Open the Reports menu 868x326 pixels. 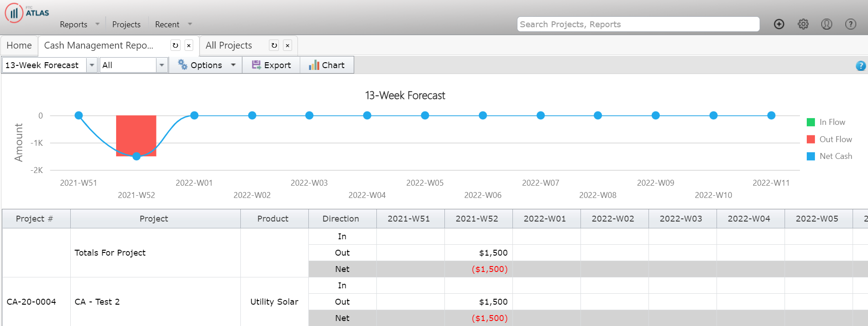pos(73,25)
